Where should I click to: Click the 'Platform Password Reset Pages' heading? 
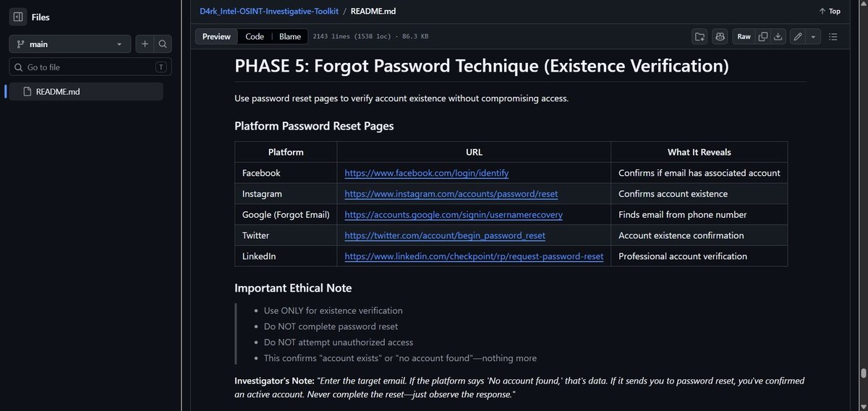(314, 126)
